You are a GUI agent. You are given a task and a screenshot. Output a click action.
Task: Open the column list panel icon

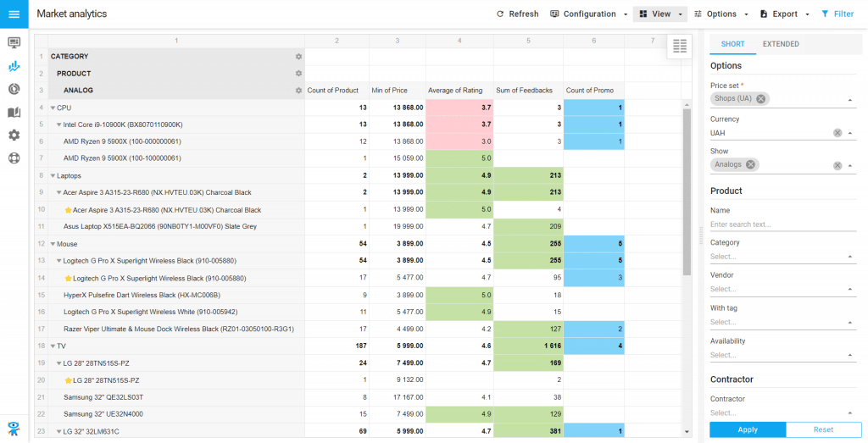pyautogui.click(x=679, y=47)
